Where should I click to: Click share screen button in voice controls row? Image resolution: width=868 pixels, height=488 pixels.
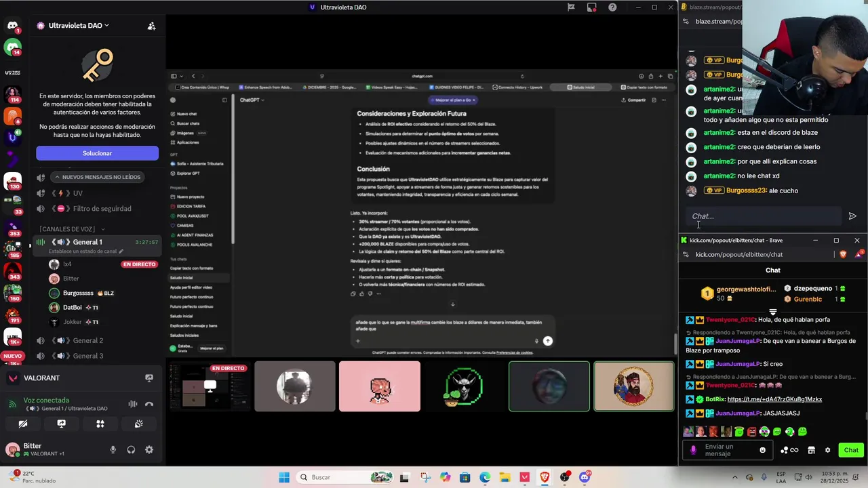tap(62, 424)
